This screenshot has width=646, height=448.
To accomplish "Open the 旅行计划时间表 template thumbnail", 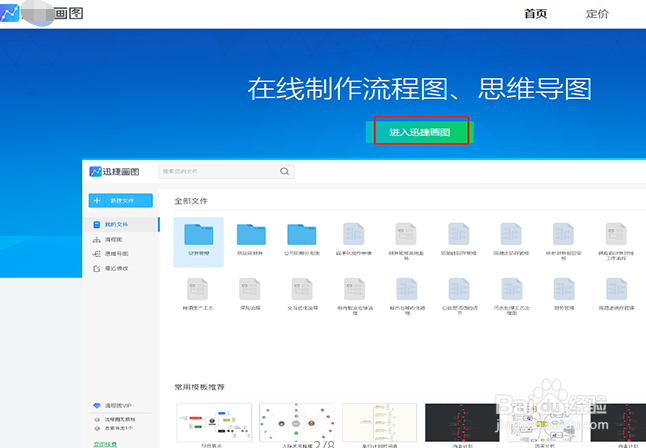I will tap(379, 422).
